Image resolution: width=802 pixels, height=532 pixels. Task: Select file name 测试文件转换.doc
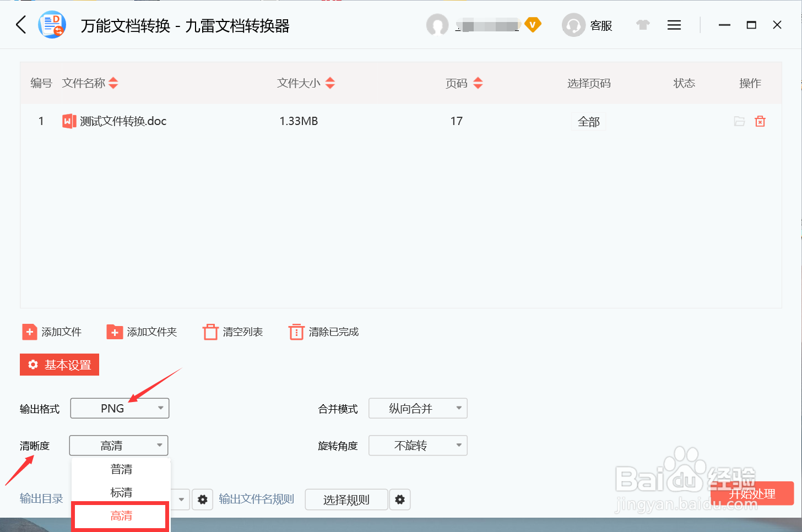pyautogui.click(x=123, y=121)
